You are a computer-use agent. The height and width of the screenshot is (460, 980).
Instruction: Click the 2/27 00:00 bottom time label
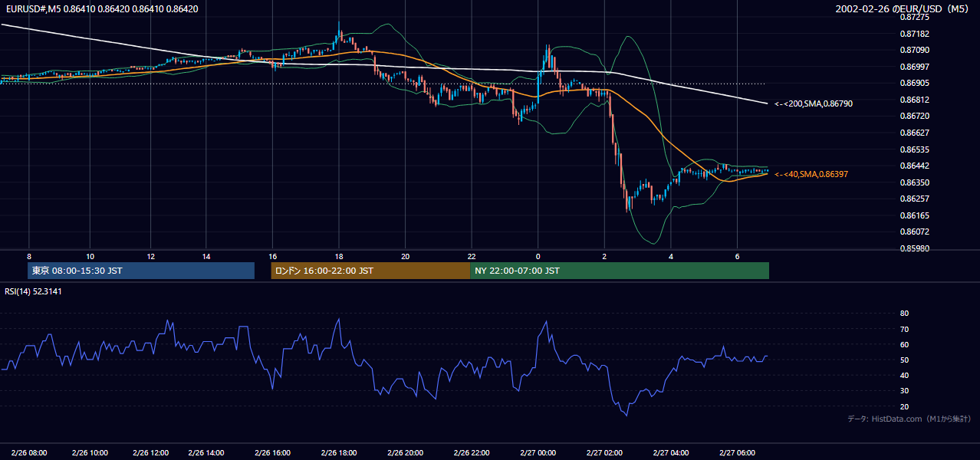click(x=538, y=452)
